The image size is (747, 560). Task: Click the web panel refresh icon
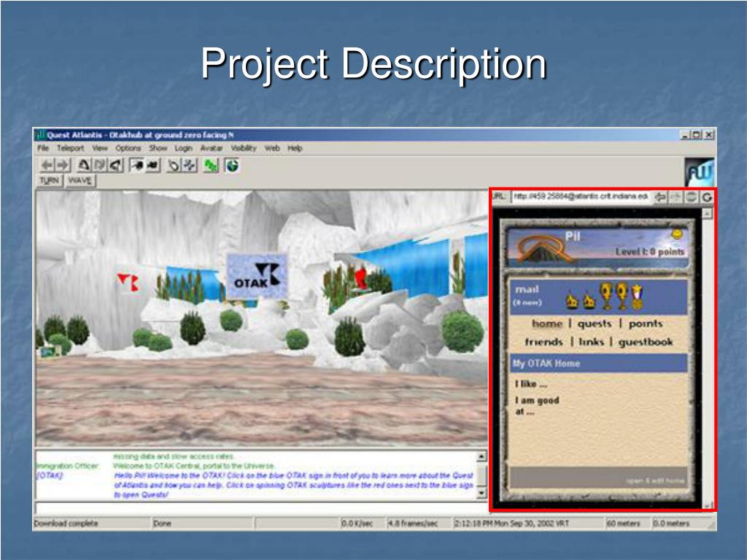[707, 197]
